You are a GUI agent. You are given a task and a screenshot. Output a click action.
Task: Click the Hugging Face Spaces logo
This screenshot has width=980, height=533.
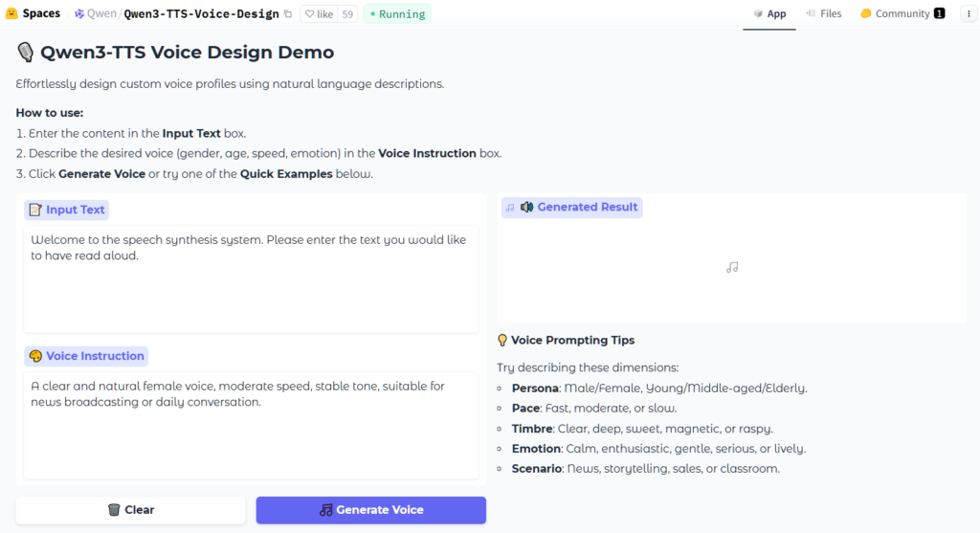tap(11, 13)
